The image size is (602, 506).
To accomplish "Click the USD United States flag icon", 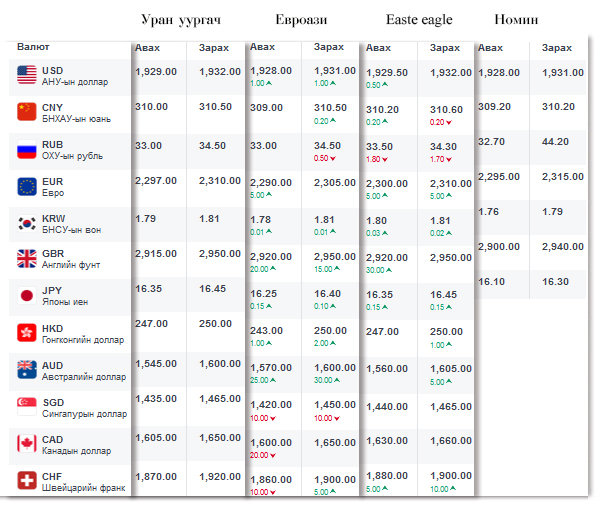I will tap(27, 75).
